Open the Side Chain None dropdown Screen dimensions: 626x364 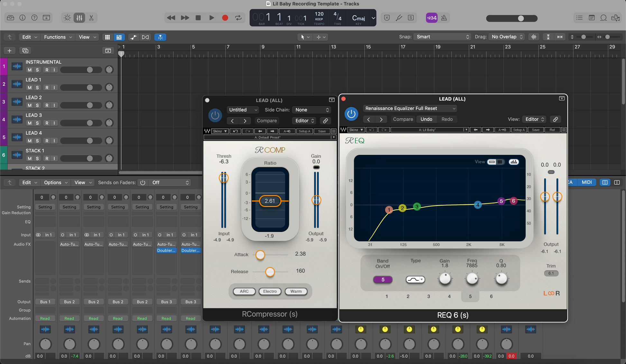pyautogui.click(x=312, y=110)
